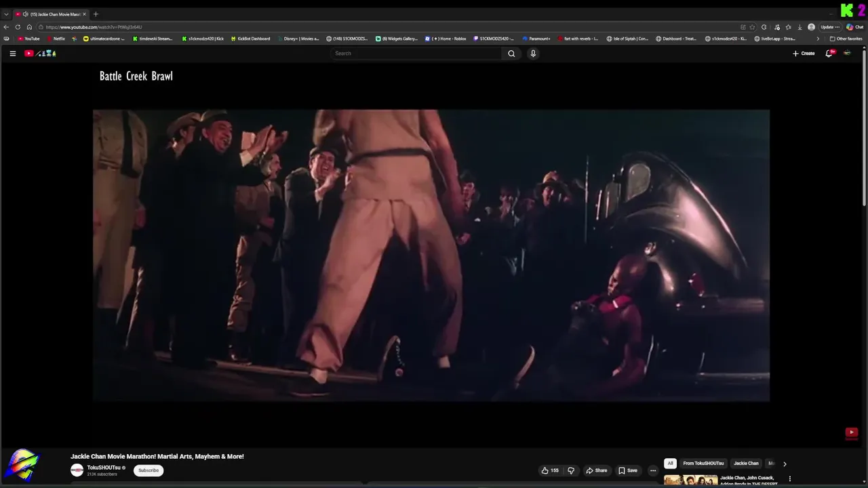The image size is (868, 488).
Task: Open the YouTube guide hamburger menu
Action: pos(12,54)
